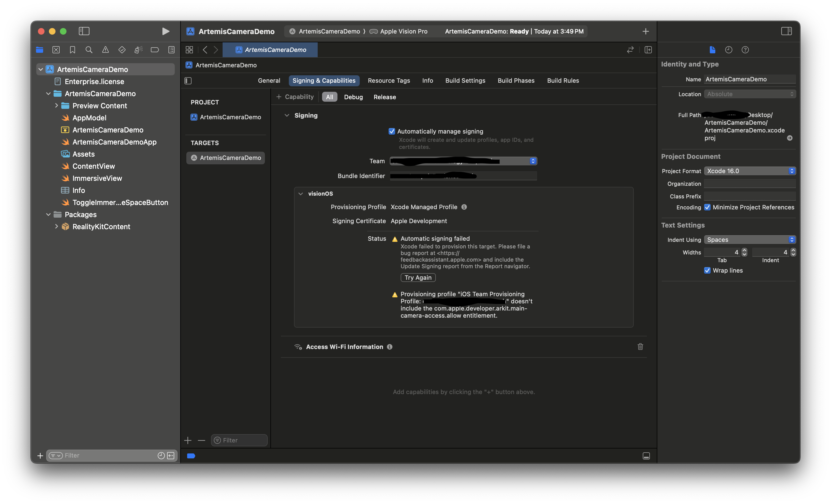Toggle the blue breakpoint tag indicator
The image size is (831, 504).
pos(191,456)
